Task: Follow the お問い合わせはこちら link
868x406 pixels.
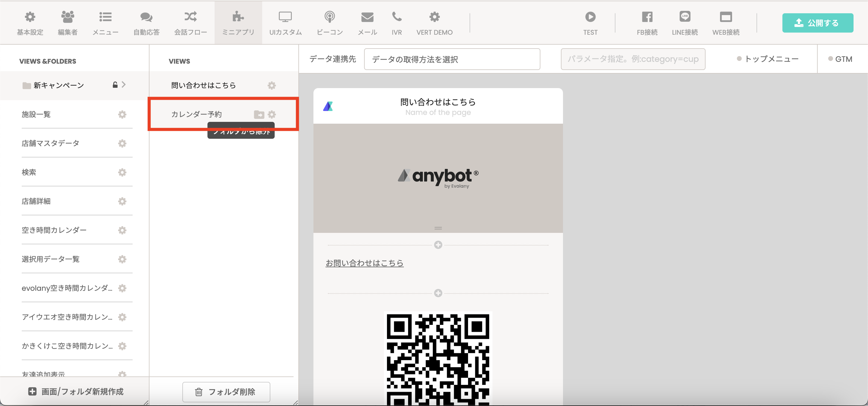Action: click(x=364, y=263)
